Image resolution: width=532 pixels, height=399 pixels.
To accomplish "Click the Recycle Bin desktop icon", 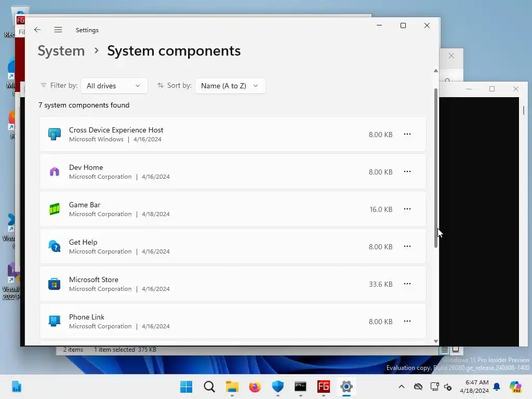I will pyautogui.click(x=14, y=21).
